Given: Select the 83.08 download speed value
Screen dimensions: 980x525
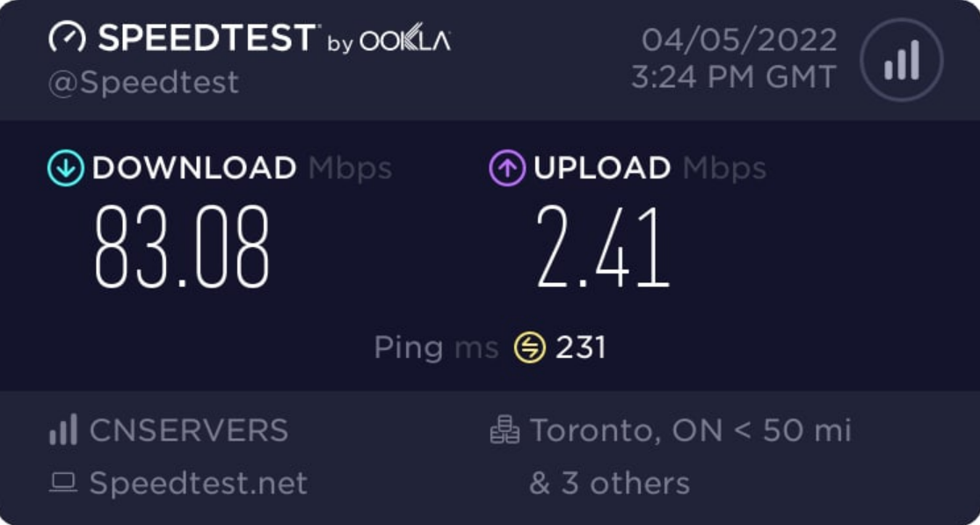Looking at the screenshot, I should 182,247.
